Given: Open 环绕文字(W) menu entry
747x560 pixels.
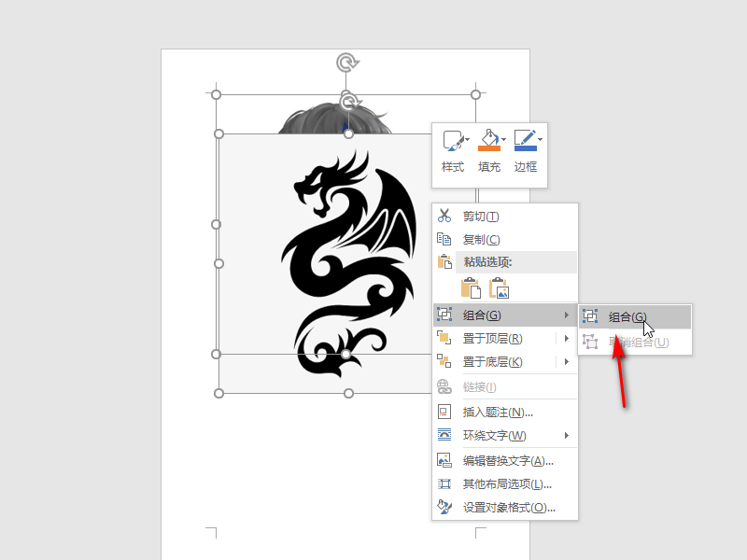Looking at the screenshot, I should [x=505, y=435].
